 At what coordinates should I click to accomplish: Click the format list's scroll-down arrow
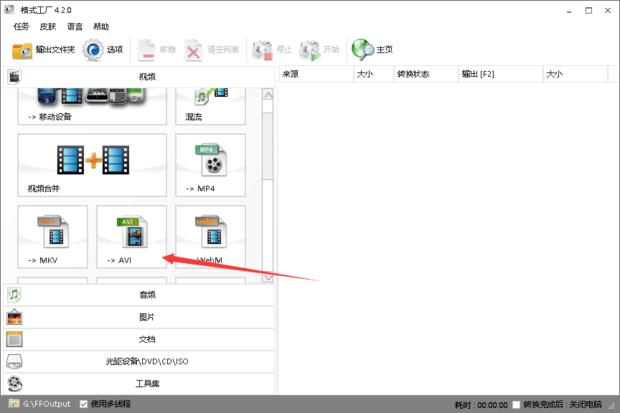tap(267, 277)
